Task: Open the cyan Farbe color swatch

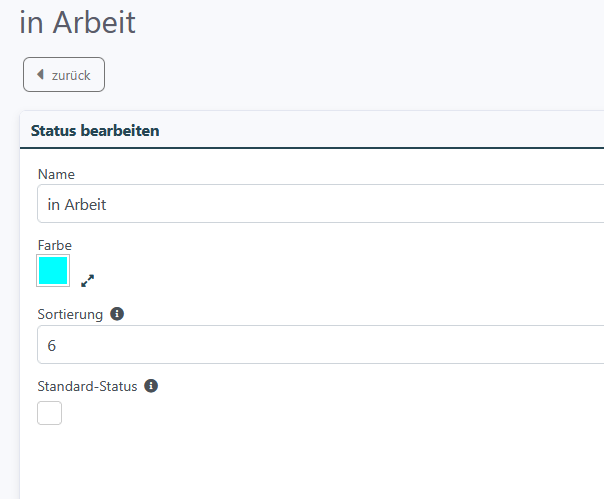Action: click(x=53, y=271)
